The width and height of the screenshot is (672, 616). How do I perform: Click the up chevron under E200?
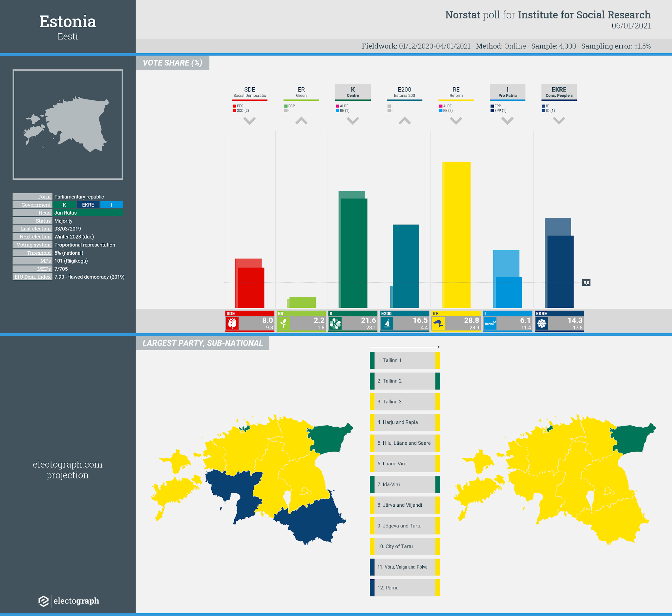(404, 121)
